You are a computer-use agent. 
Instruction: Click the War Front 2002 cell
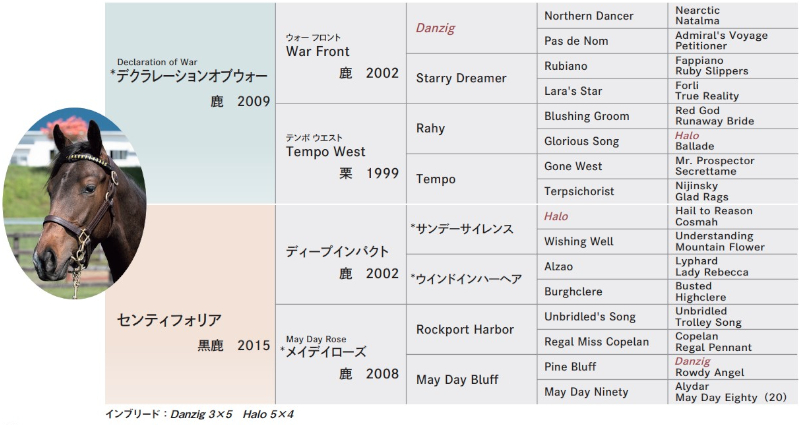coord(341,53)
